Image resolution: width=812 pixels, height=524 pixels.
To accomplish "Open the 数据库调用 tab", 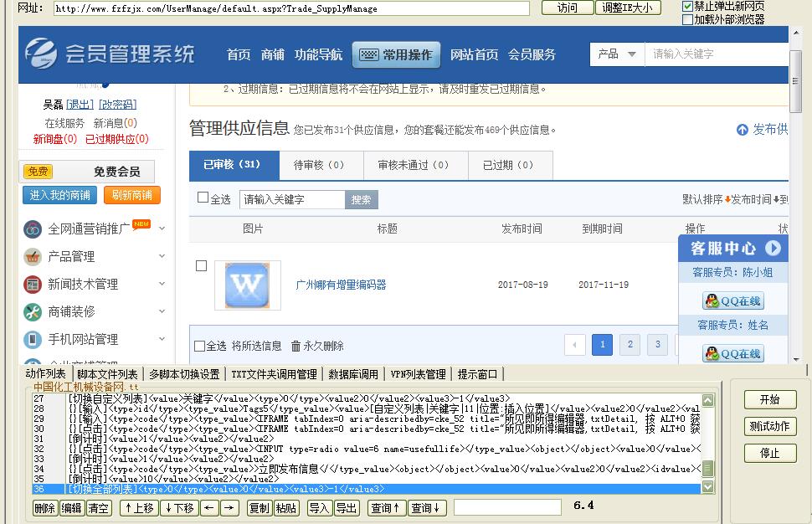I will tap(353, 374).
